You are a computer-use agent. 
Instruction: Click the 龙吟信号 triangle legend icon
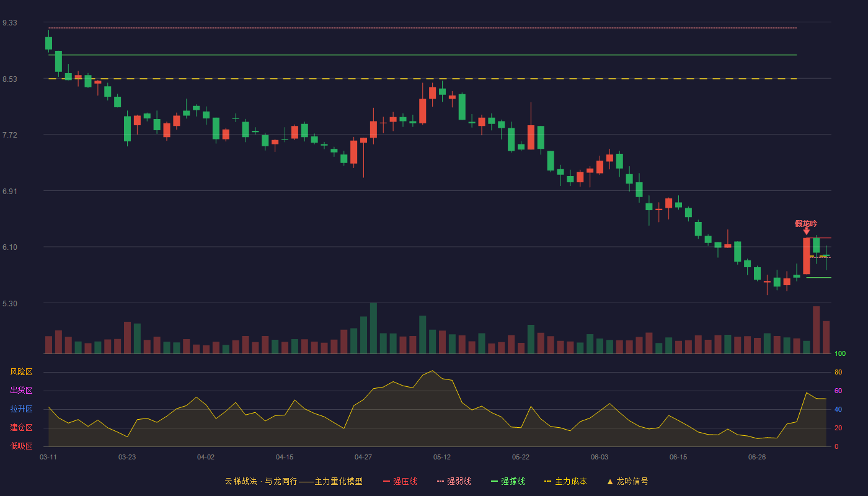610,481
